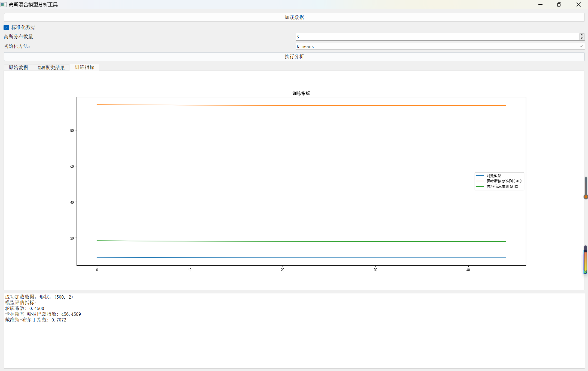Open the GMM聚类结果 tab

pyautogui.click(x=51, y=68)
